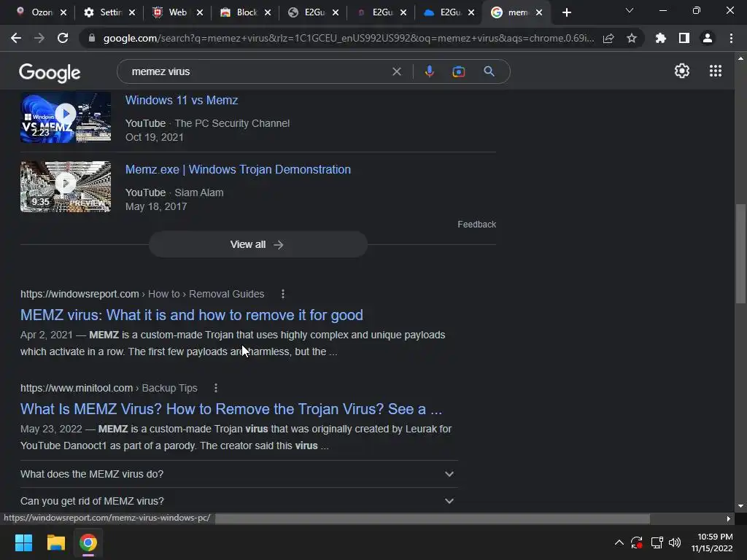Open the Google apps grid
Viewport: 747px width, 560px height.
pyautogui.click(x=715, y=71)
